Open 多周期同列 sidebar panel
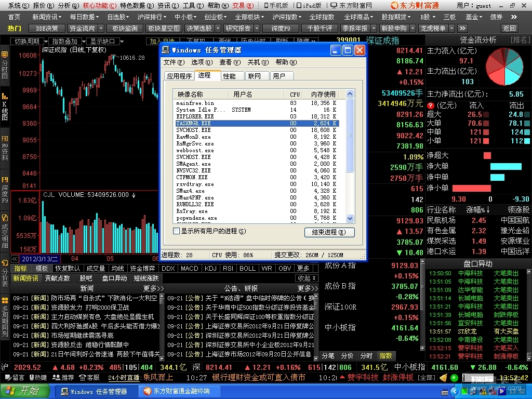 (5, 317)
